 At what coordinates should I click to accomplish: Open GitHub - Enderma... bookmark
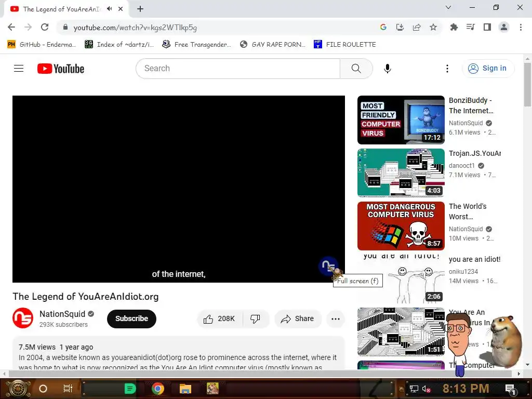[42, 45]
